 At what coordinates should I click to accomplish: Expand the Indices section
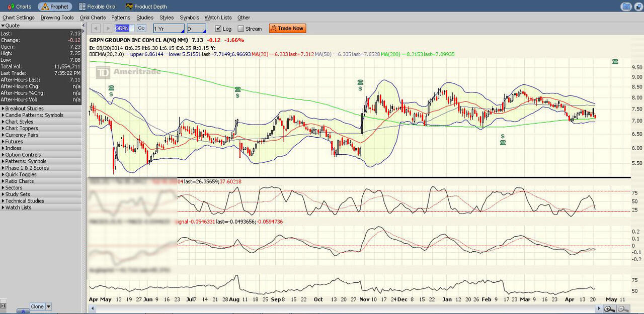(41, 148)
